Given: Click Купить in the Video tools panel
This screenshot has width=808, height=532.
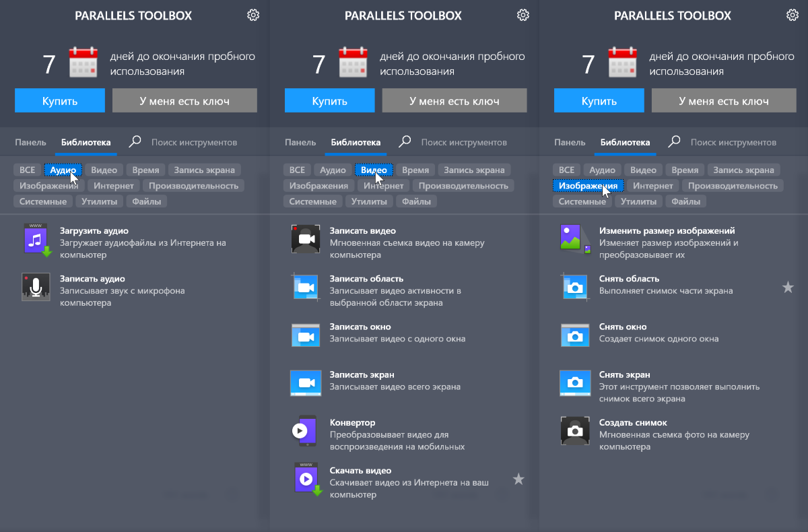Looking at the screenshot, I should coord(330,100).
